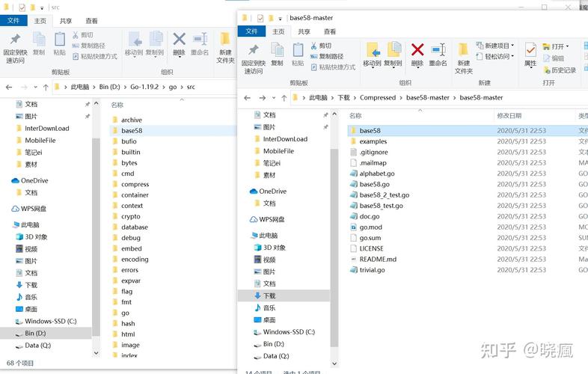This screenshot has width=588, height=374.
Task: Open the File (文件) tab in src window
Action: point(13,20)
